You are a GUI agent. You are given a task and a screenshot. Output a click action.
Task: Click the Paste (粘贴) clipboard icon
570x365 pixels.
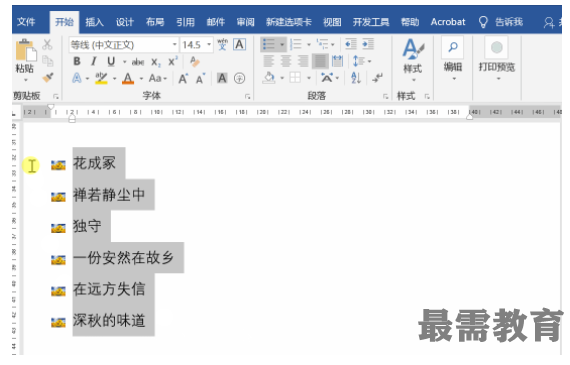click(25, 51)
